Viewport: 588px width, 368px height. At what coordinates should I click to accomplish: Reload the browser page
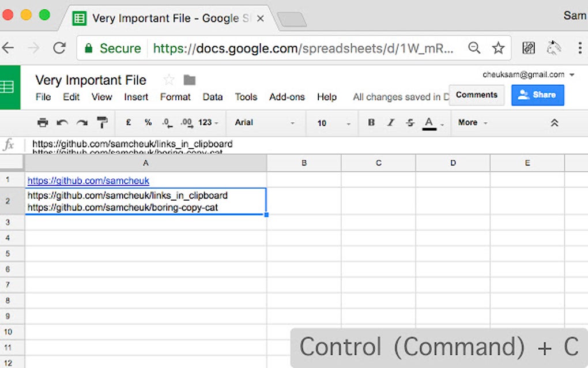point(59,48)
